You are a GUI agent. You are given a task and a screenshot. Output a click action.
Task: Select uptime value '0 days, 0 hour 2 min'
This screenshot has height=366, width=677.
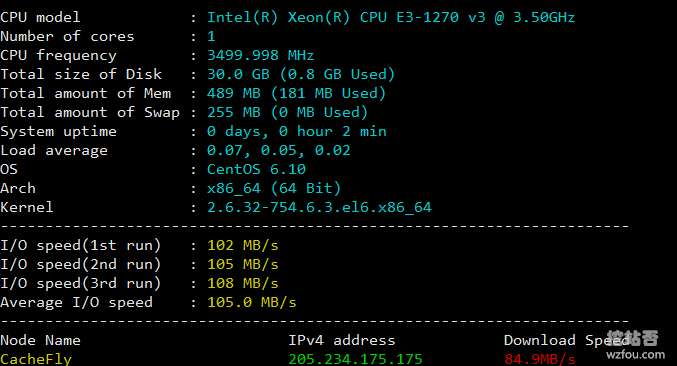coord(297,131)
